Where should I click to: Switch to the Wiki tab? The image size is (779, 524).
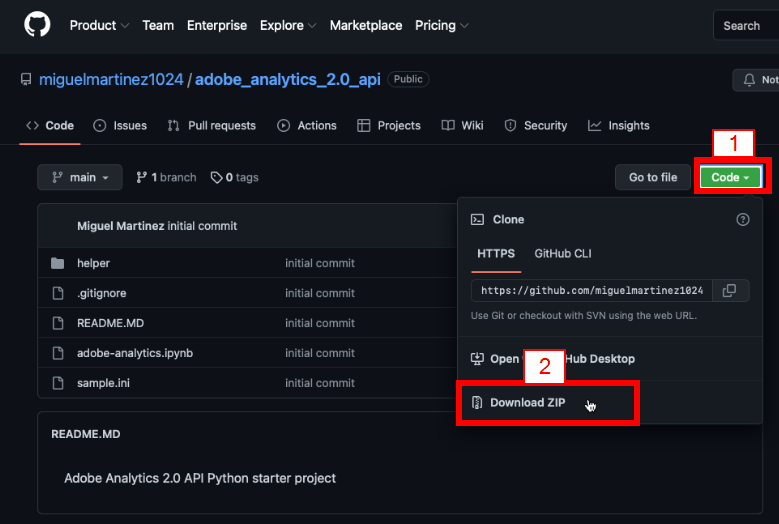(462, 126)
